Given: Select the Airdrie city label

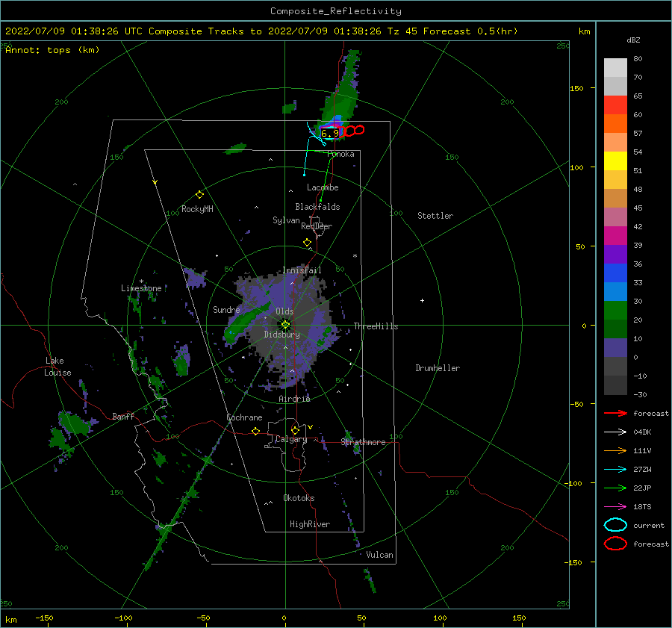Looking at the screenshot, I should click(294, 399).
